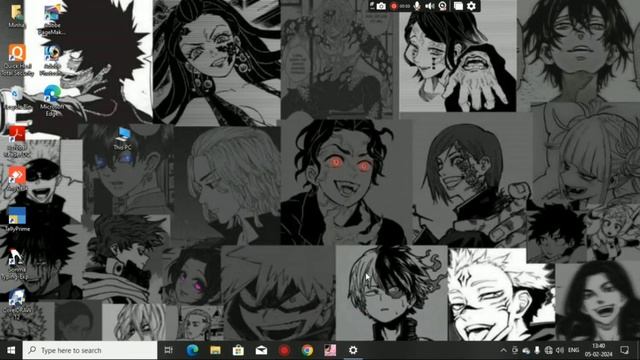
Task: Open Google Chrome from the taskbar
Action: [x=307, y=350]
